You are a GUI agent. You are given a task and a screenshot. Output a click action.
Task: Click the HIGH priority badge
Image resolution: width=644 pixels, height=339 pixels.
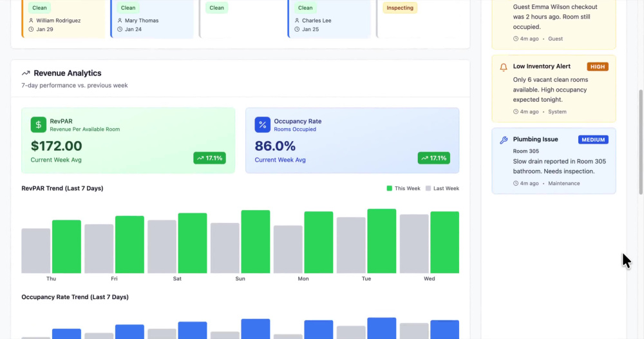(x=598, y=66)
